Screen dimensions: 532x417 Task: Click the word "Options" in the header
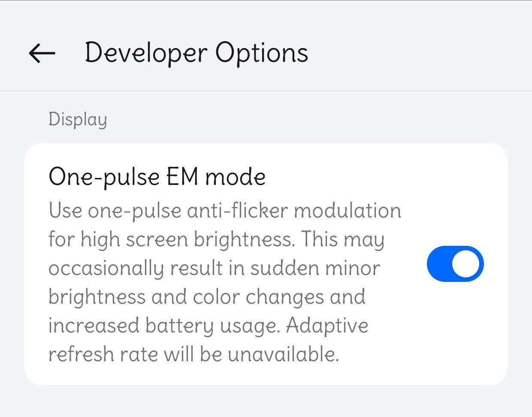[261, 53]
